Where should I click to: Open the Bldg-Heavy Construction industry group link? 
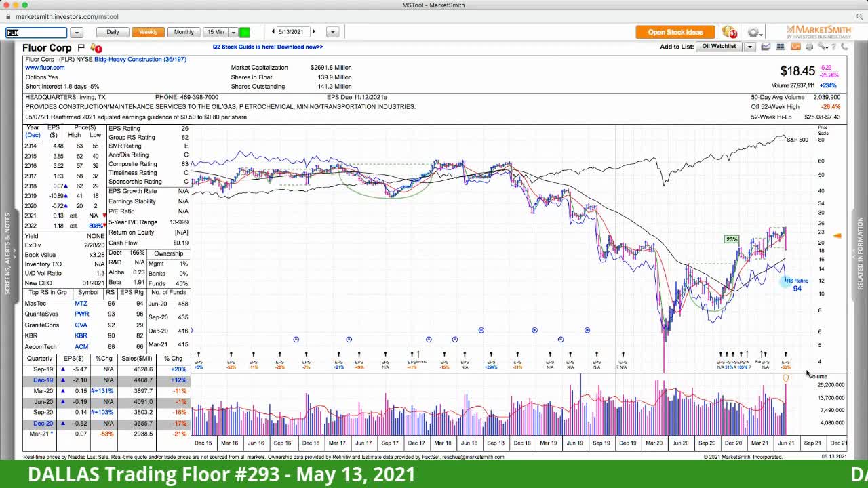[x=140, y=59]
